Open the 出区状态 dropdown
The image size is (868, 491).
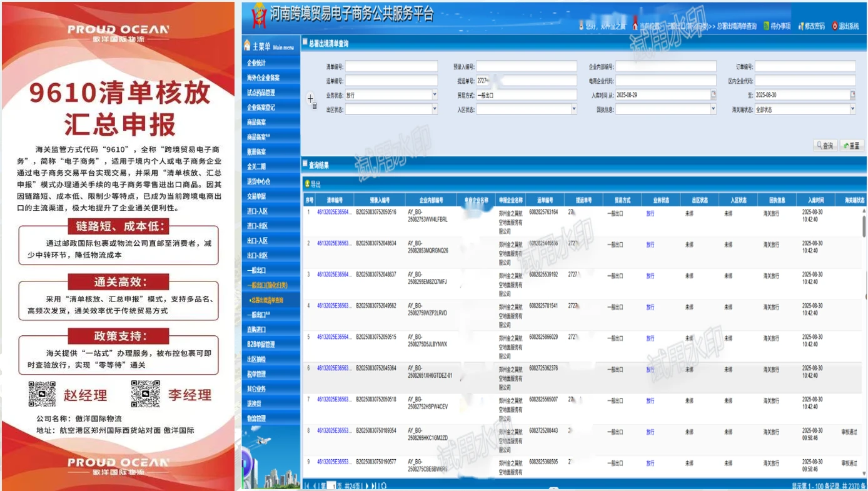tap(435, 109)
